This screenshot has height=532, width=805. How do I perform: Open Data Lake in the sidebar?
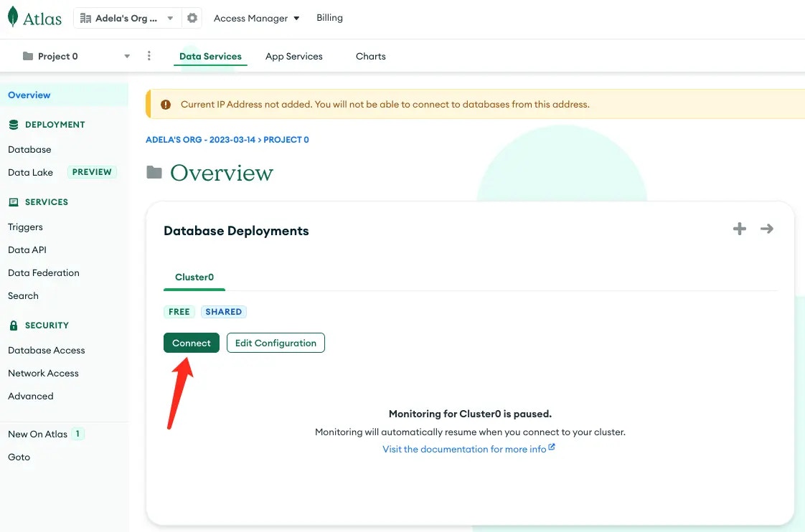pyautogui.click(x=30, y=172)
